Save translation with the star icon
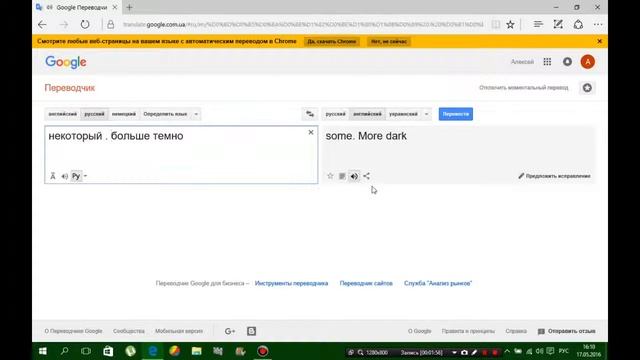This screenshot has height=360, width=640. click(330, 176)
